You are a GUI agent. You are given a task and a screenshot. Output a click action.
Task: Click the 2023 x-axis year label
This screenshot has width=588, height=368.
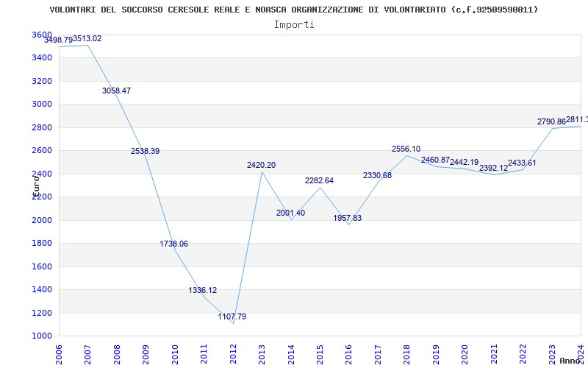[552, 355]
